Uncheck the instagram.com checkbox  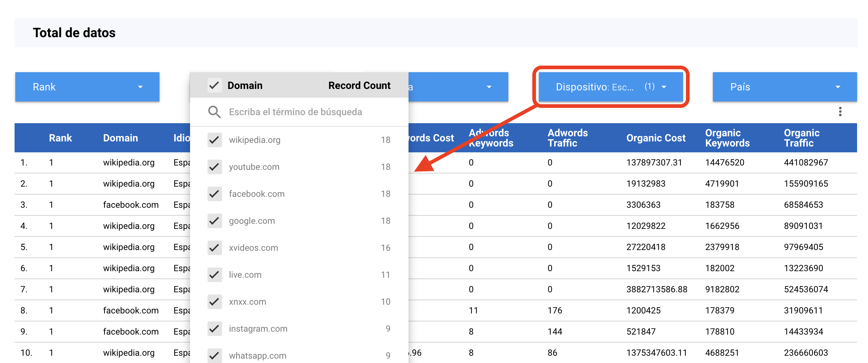[x=214, y=329]
